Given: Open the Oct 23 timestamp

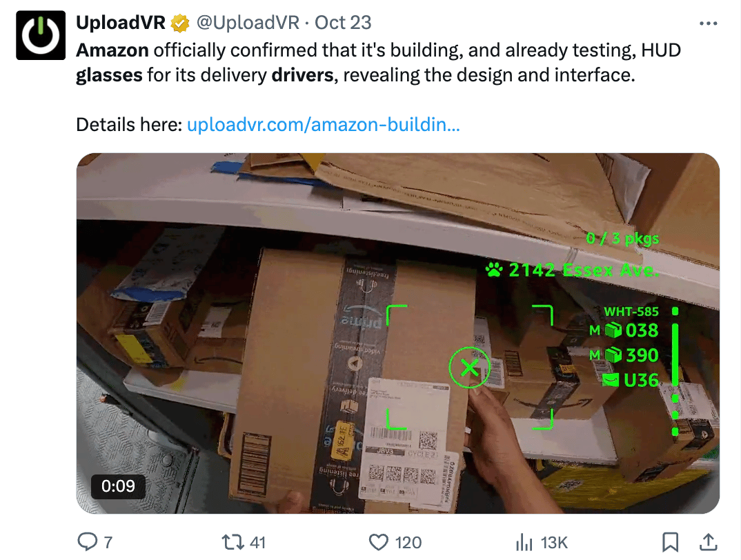Looking at the screenshot, I should coord(343,23).
